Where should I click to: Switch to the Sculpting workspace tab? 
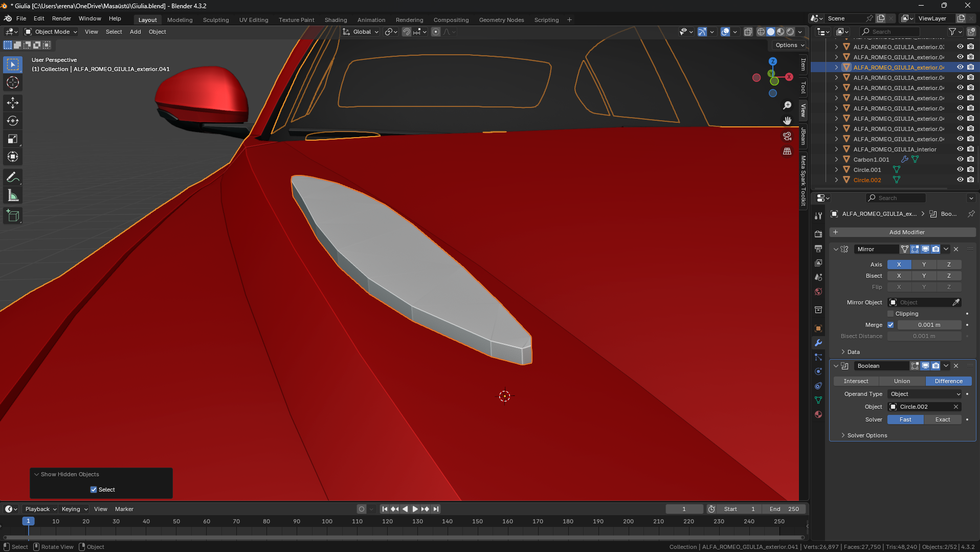point(215,20)
